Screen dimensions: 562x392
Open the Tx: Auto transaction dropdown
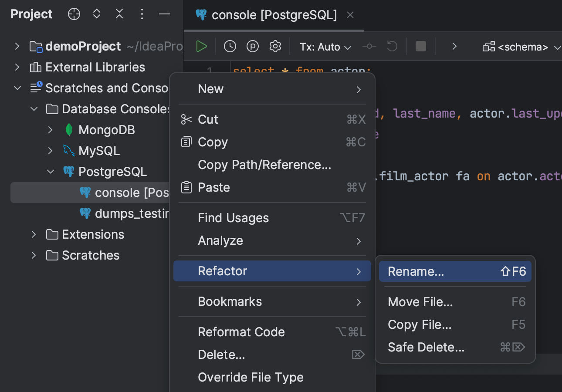coord(325,46)
